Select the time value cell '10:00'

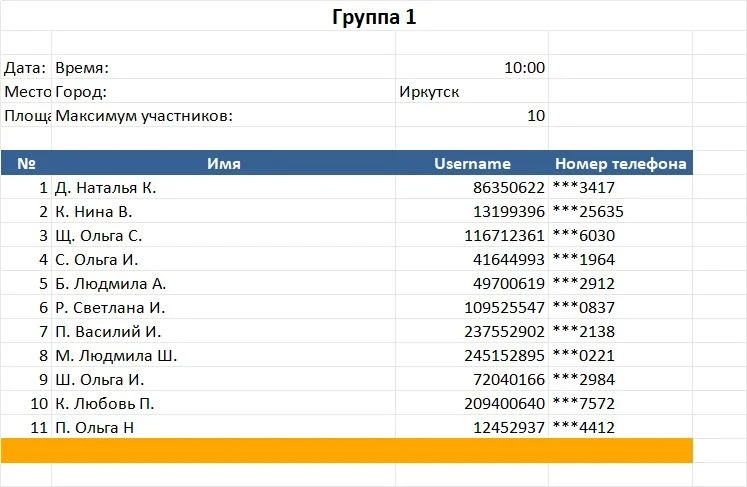pyautogui.click(x=472, y=68)
